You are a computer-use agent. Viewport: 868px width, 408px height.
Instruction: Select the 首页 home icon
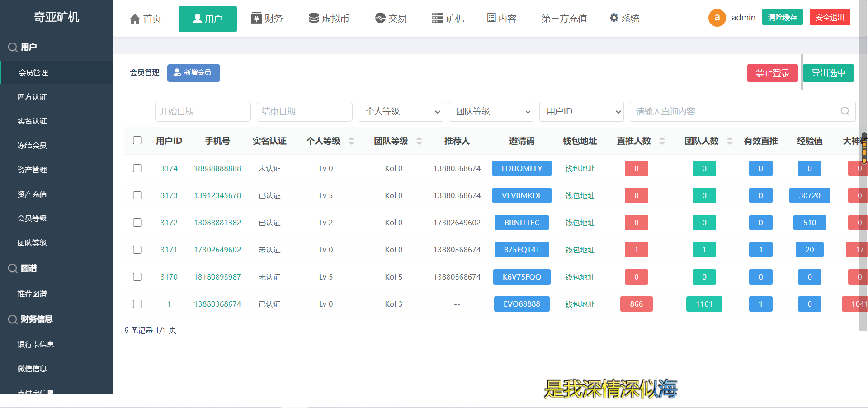134,19
